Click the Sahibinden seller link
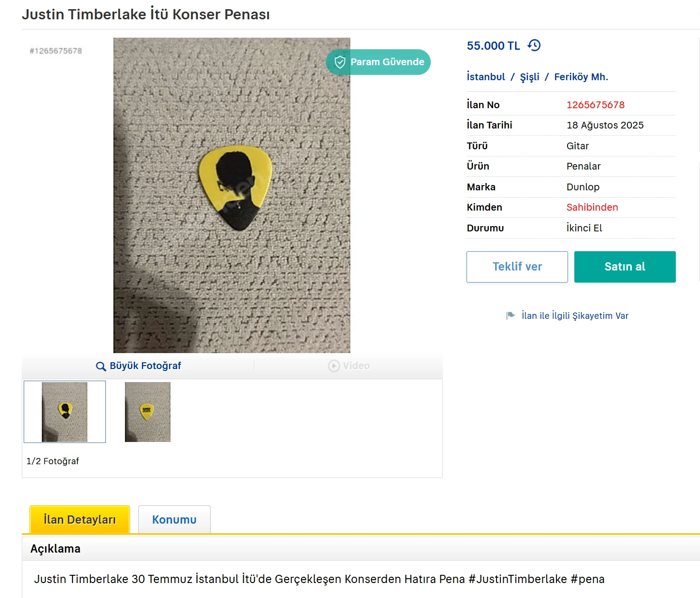Image resolution: width=700 pixels, height=598 pixels. point(592,207)
